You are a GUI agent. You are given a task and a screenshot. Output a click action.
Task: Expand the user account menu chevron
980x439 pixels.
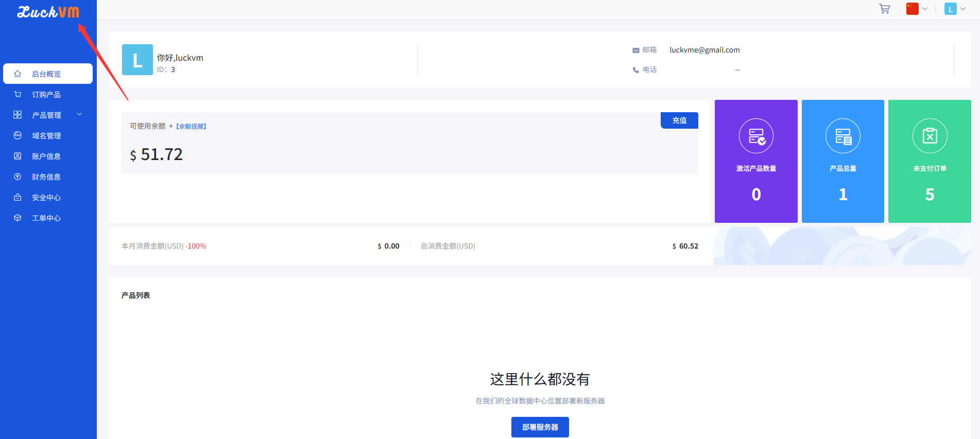(x=963, y=9)
